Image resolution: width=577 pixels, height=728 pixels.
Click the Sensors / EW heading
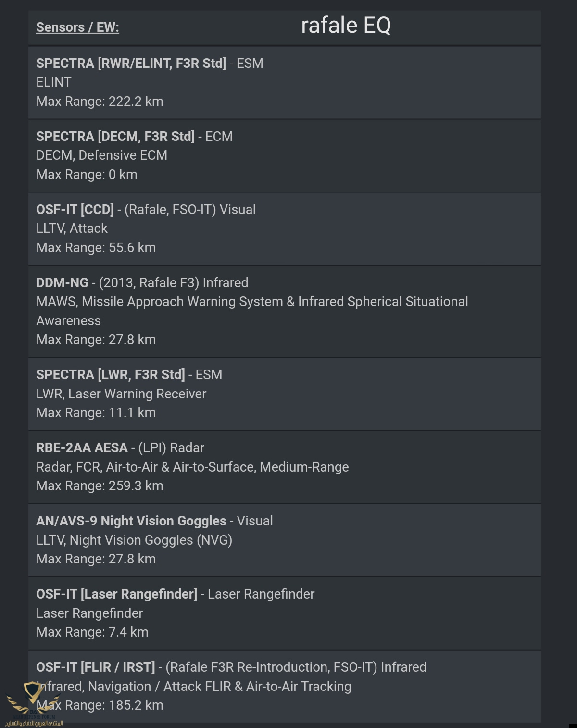click(77, 27)
